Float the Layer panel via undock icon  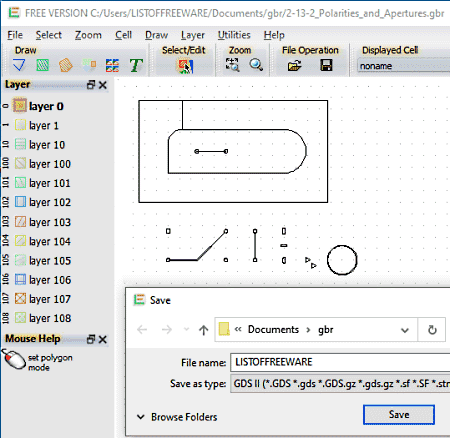[x=91, y=85]
